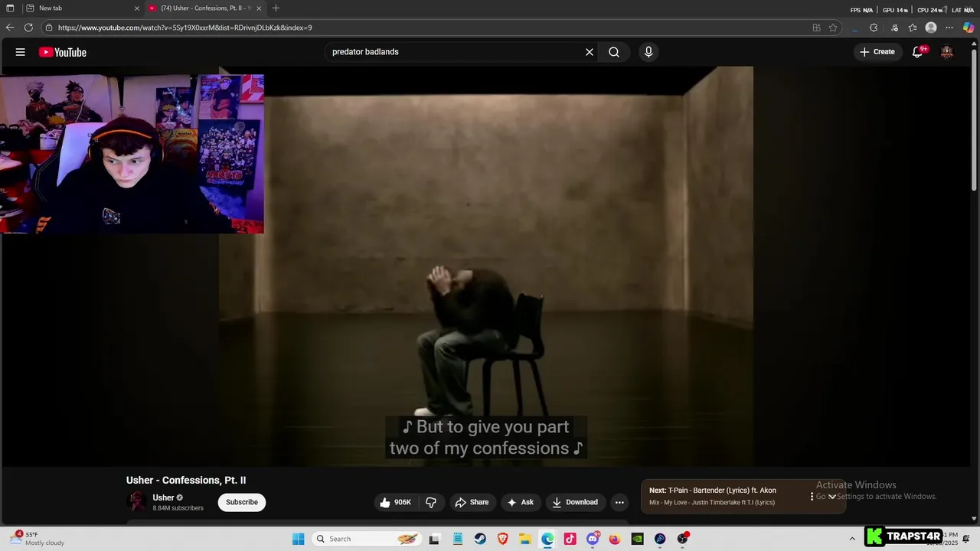Screen dimensions: 980x551
Task: Open the weather widget showing 55°F
Action: [38, 539]
